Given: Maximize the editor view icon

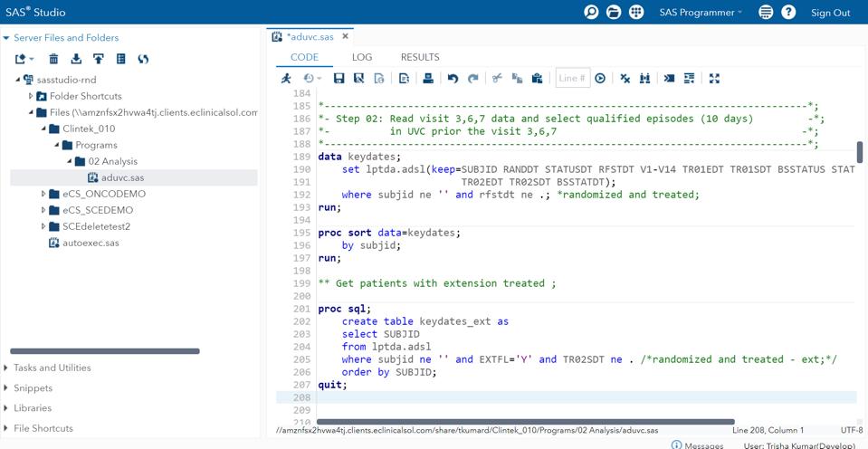Looking at the screenshot, I should tap(714, 78).
